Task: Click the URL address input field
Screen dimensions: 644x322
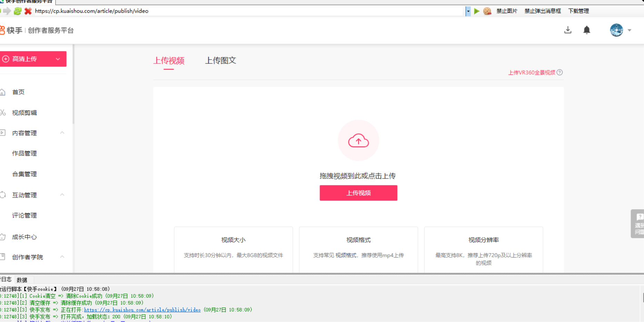Action: coord(242,11)
